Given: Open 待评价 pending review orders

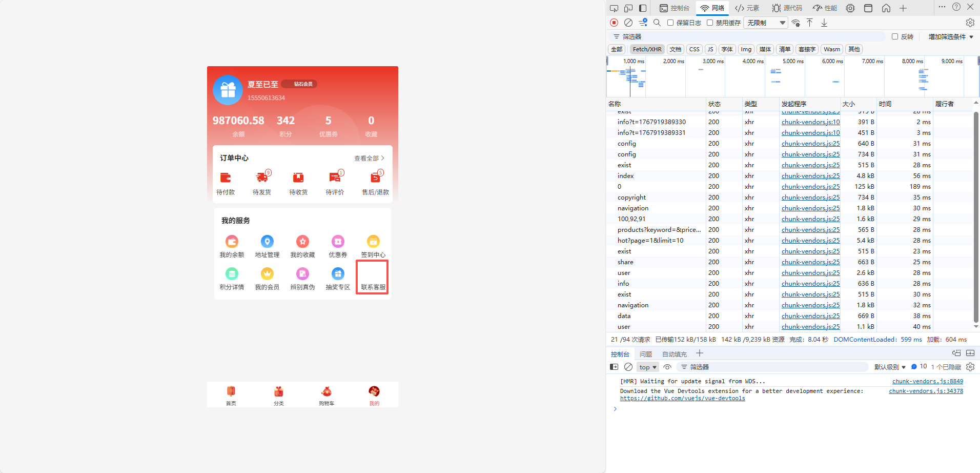Looking at the screenshot, I should click(x=335, y=184).
